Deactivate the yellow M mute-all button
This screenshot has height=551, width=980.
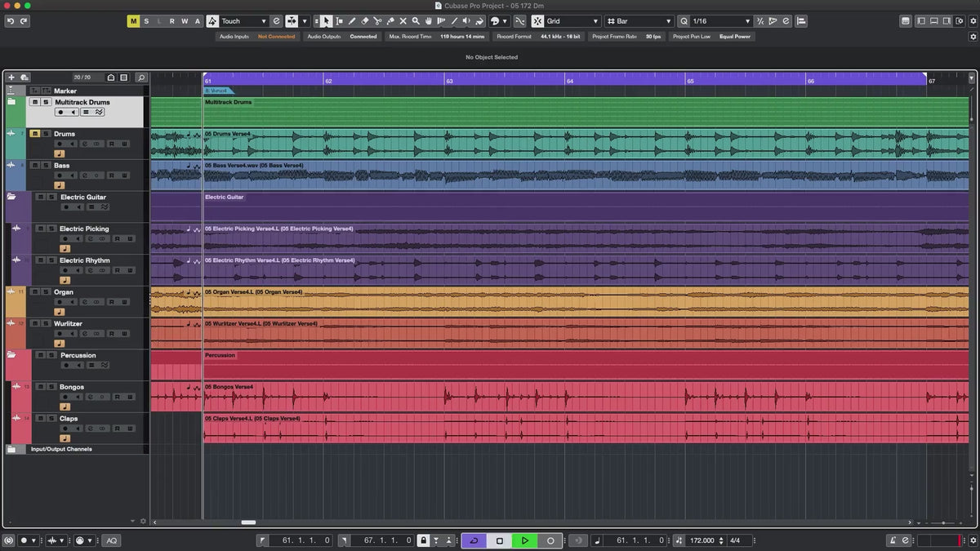coord(133,21)
